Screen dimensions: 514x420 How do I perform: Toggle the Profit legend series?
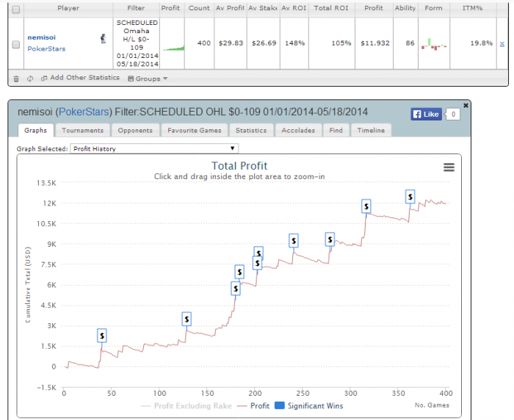pos(253,406)
